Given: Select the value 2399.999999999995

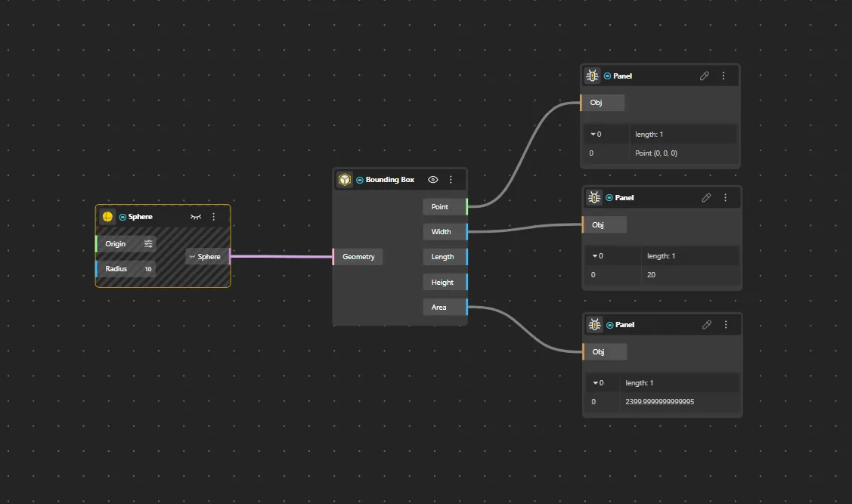Looking at the screenshot, I should (660, 402).
